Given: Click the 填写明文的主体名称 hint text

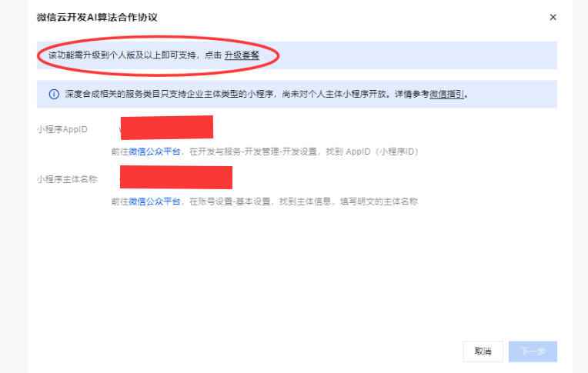Looking at the screenshot, I should pos(379,201).
